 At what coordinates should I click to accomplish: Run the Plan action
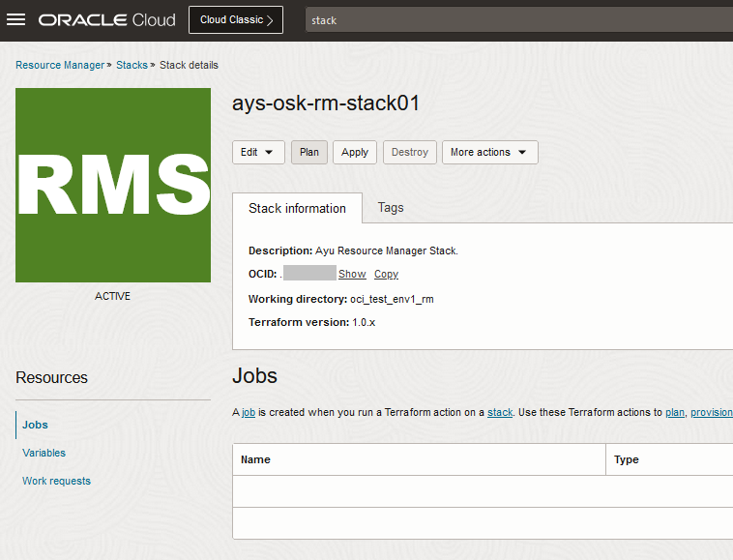pos(309,153)
